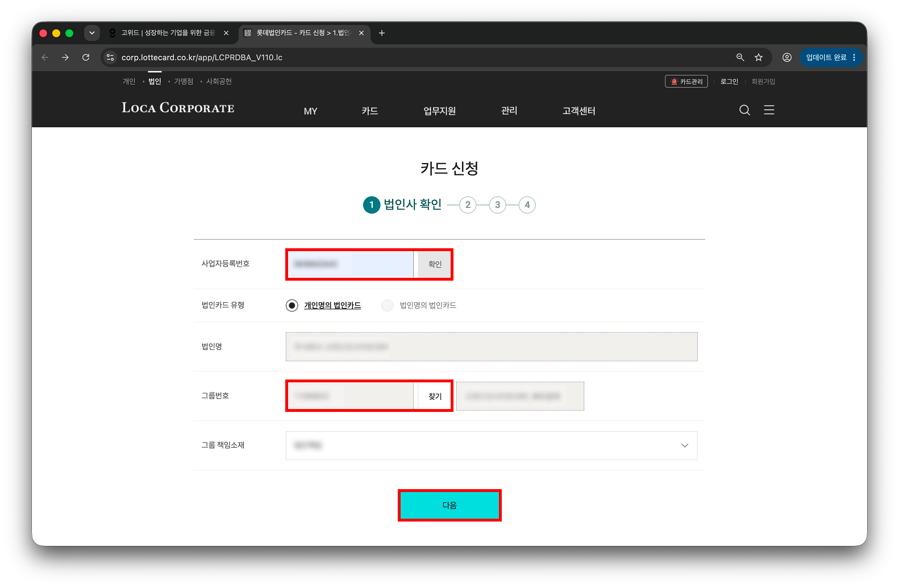Click step 4 indicator circle
This screenshot has height=588, width=899.
click(x=527, y=205)
